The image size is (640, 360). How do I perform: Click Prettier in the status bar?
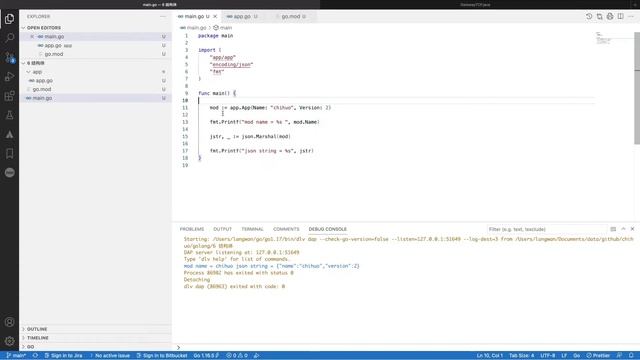click(598, 356)
